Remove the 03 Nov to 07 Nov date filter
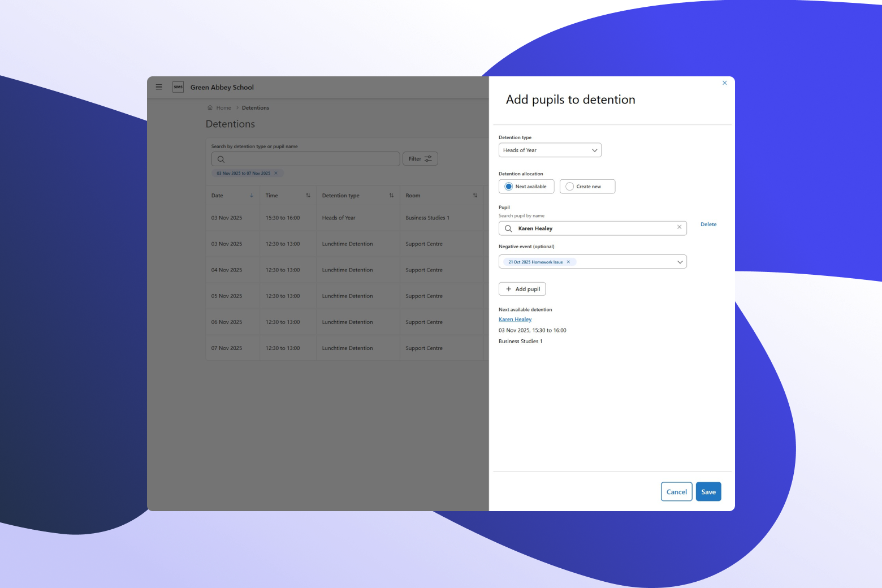This screenshot has width=882, height=588. 276,174
